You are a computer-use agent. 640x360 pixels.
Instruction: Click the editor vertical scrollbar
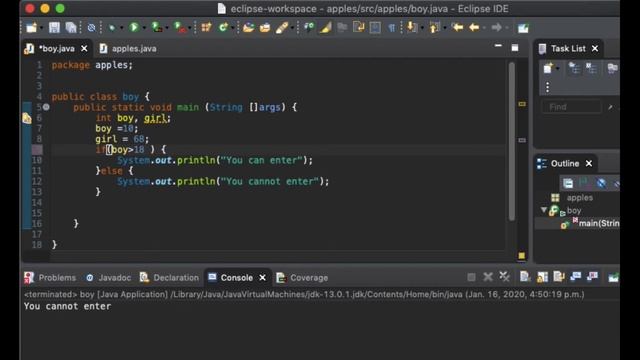(511, 141)
